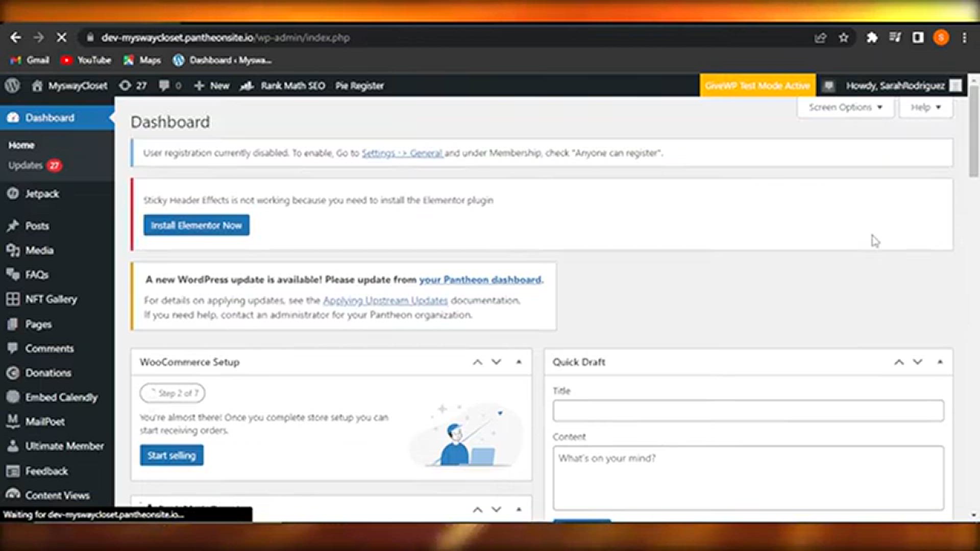Move WooCommerce Setup widget up

(477, 362)
